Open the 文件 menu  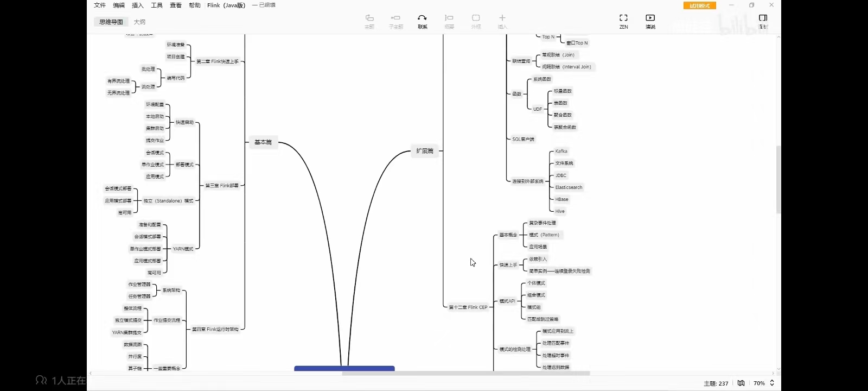point(100,5)
